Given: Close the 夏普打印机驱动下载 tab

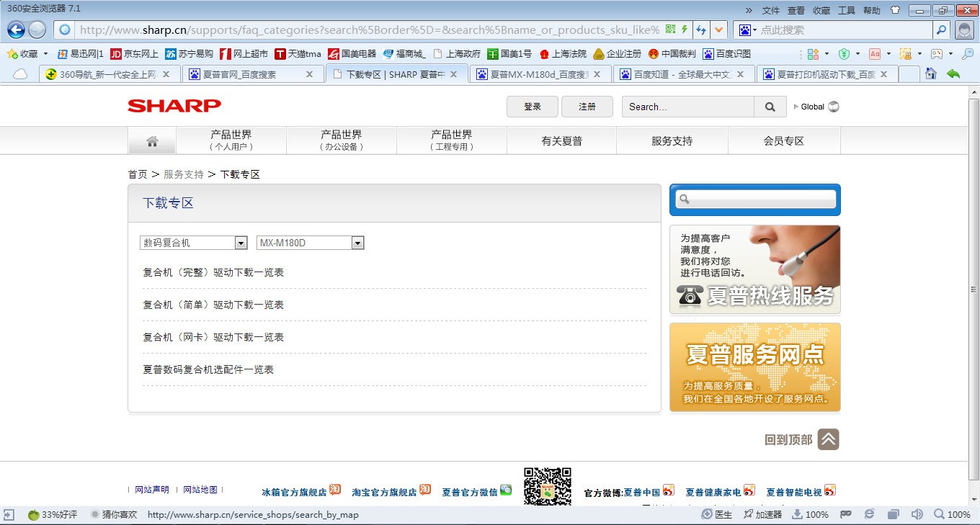Looking at the screenshot, I should (884, 74).
